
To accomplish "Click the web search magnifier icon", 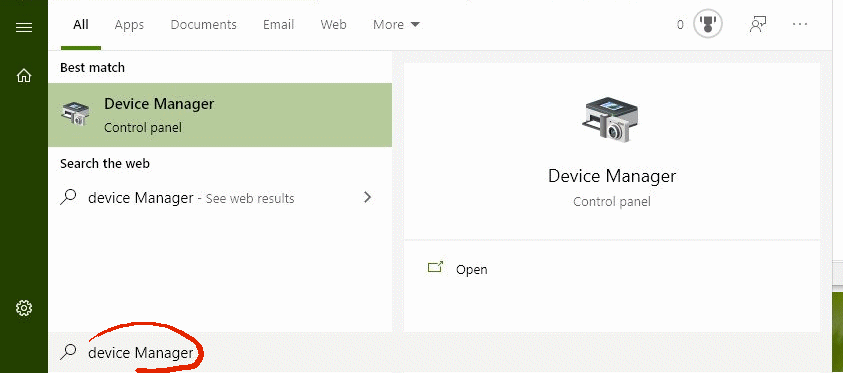I will [68, 197].
